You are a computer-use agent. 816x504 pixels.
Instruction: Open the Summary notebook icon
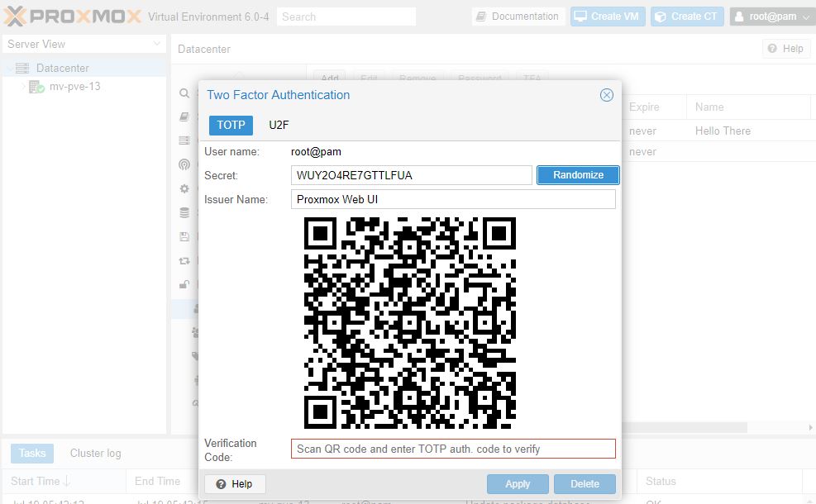pyautogui.click(x=184, y=116)
